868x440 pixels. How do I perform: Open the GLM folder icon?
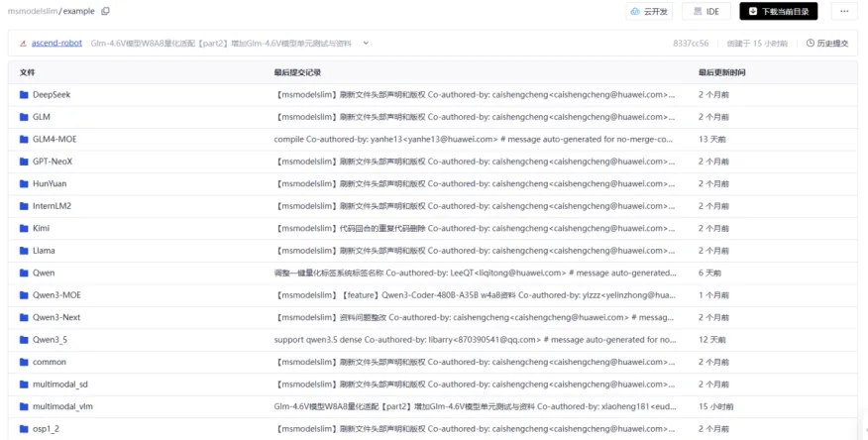[24, 117]
